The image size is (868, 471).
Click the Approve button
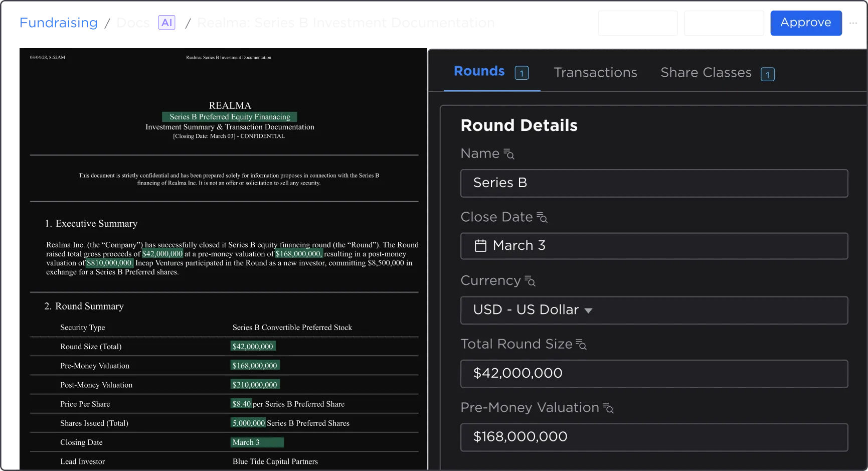pos(806,23)
